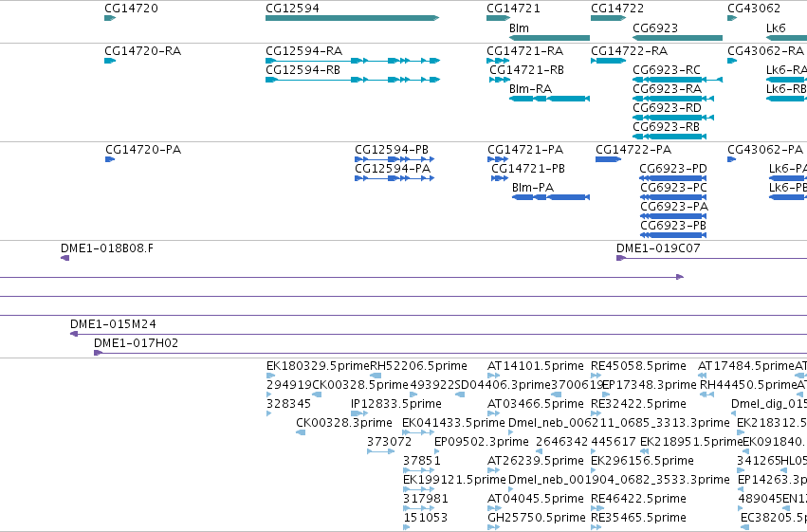Open transcript CG43062-RA
Screen dimensions: 807x532
[732, 61]
